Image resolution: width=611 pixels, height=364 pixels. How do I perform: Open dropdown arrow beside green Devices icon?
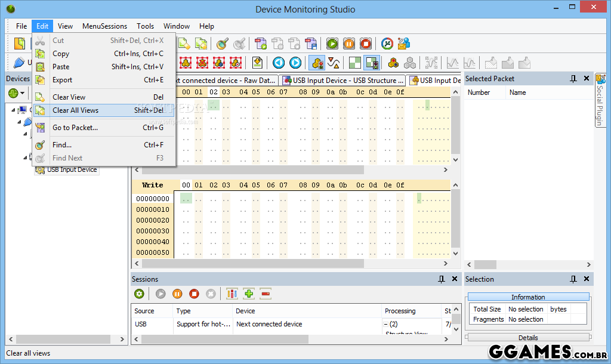tap(23, 93)
